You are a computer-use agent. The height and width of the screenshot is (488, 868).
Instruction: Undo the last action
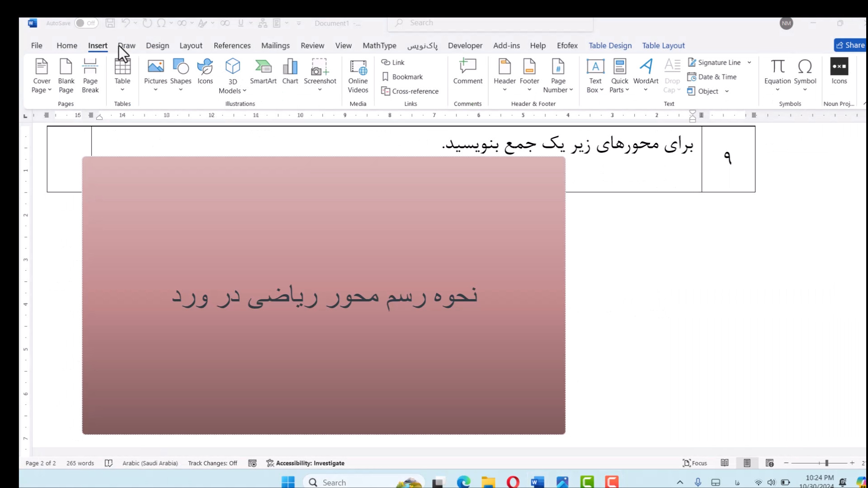click(126, 23)
